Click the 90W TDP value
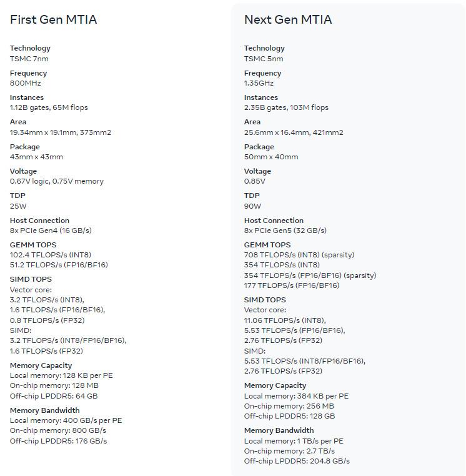Image resolution: width=466 pixels, height=476 pixels. click(252, 206)
